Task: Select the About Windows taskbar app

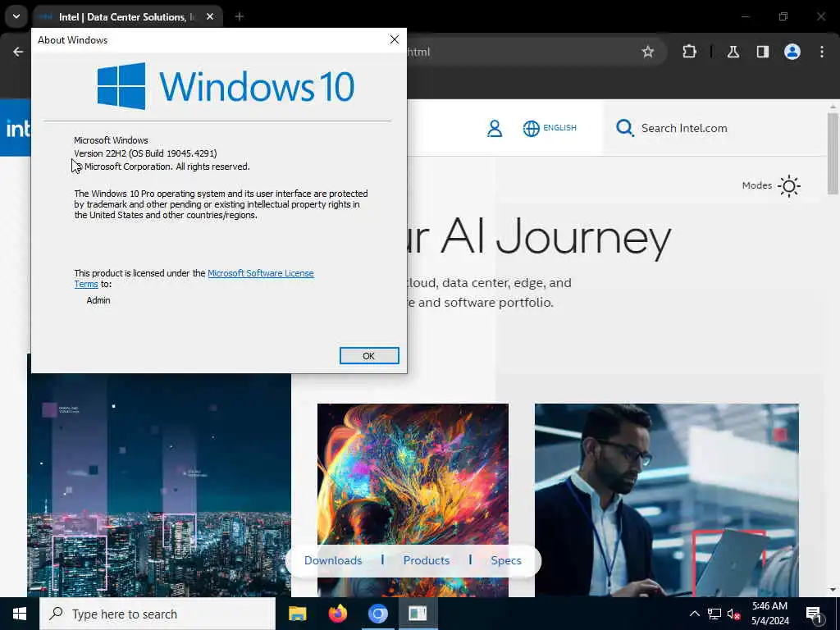Action: point(418,614)
